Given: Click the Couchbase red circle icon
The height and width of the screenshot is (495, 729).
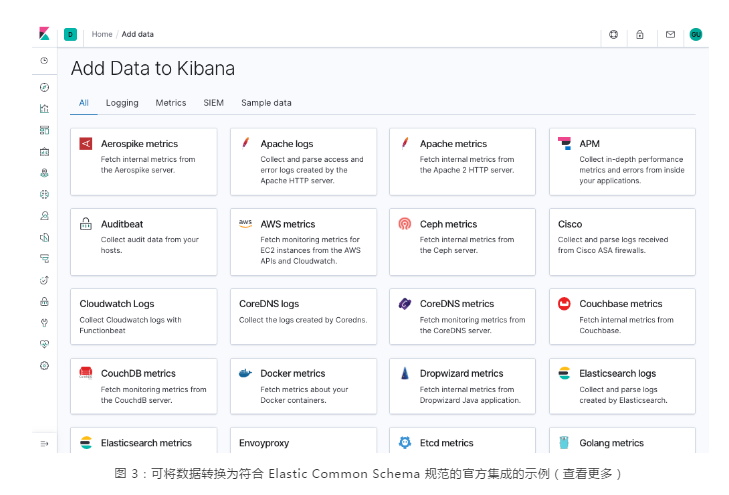Looking at the screenshot, I should tap(564, 304).
